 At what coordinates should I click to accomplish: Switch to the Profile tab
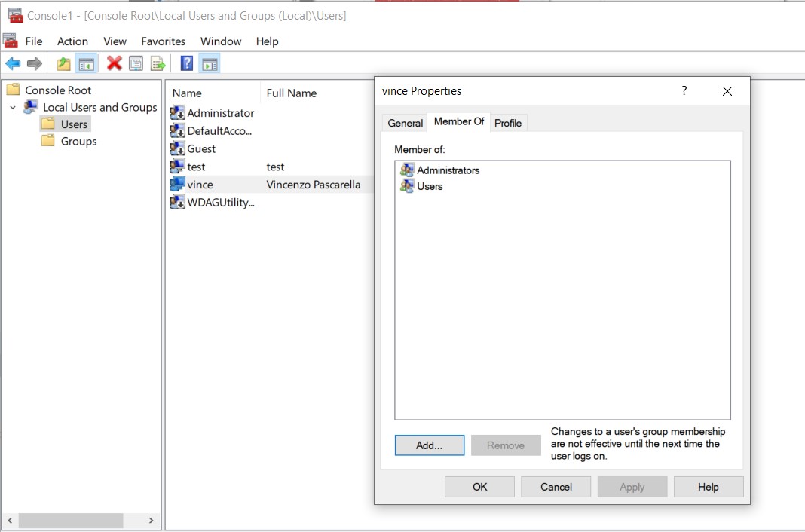(508, 122)
